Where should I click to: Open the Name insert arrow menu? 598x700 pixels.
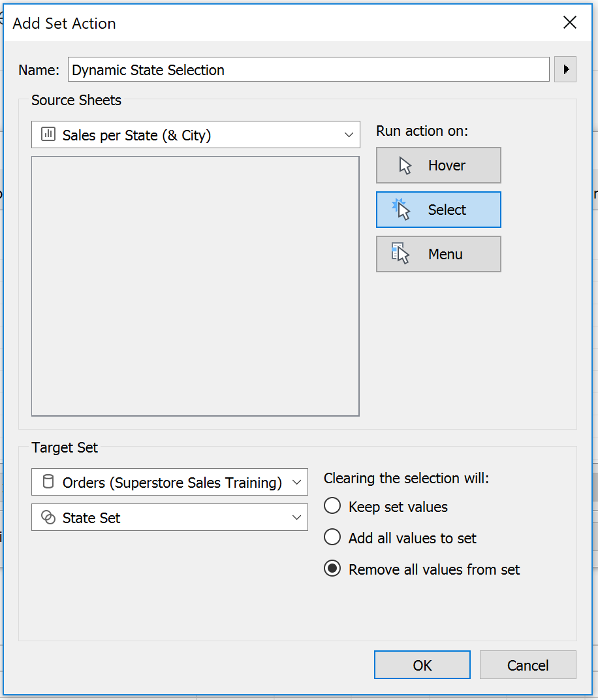click(565, 69)
